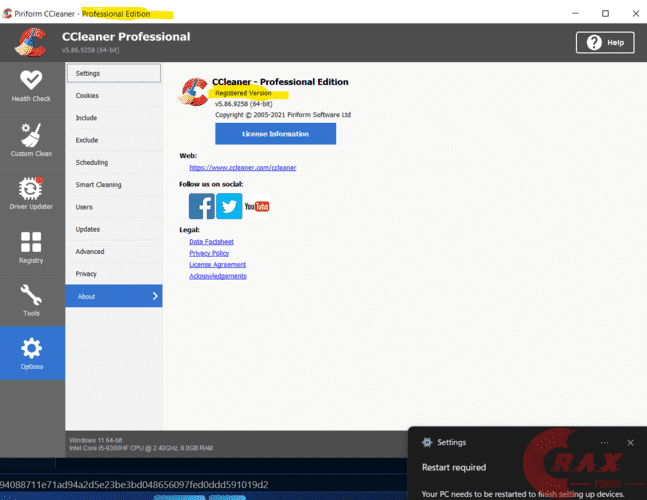647x500 pixels.
Task: Open the Registry cleaner section
Action: 31,248
